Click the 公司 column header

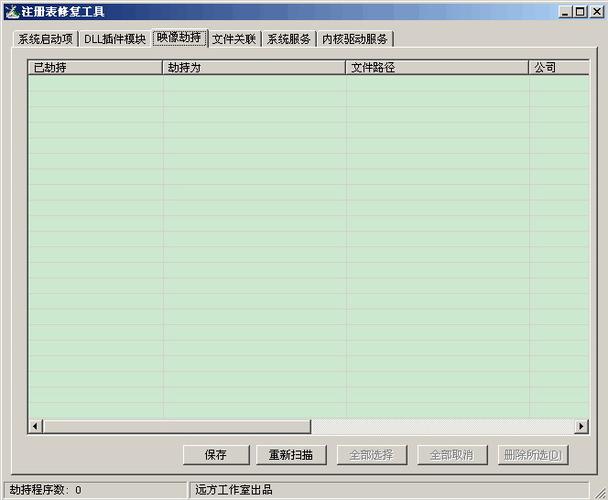[x=559, y=67]
